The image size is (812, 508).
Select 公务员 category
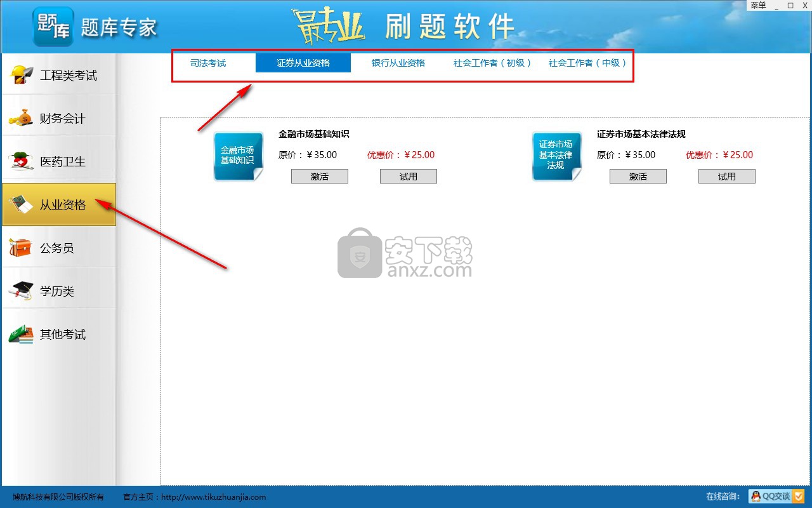(x=59, y=248)
